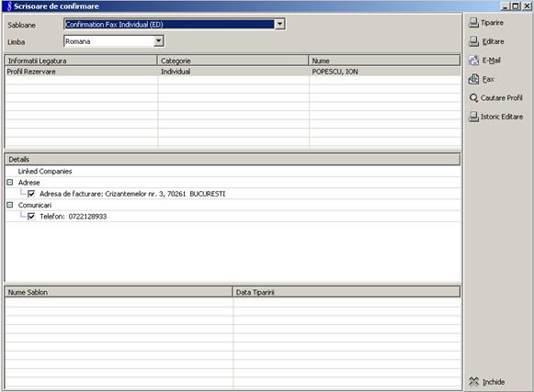Click the Fax machine icon
This screenshot has width=534, height=392.
point(473,79)
